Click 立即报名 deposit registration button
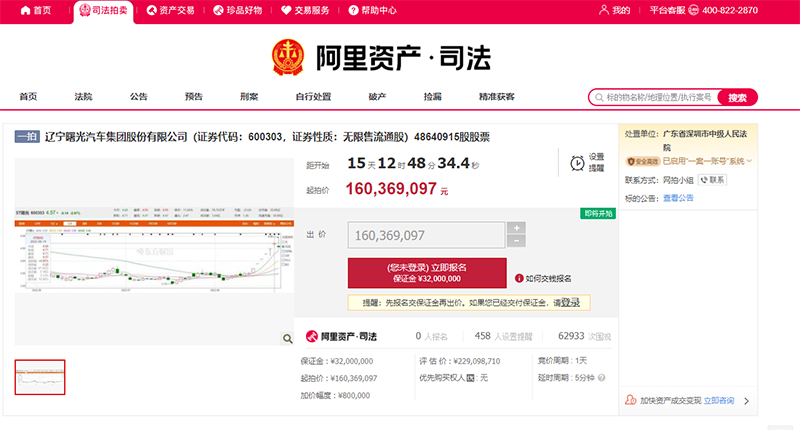This screenshot has height=430, width=800. 427,273
